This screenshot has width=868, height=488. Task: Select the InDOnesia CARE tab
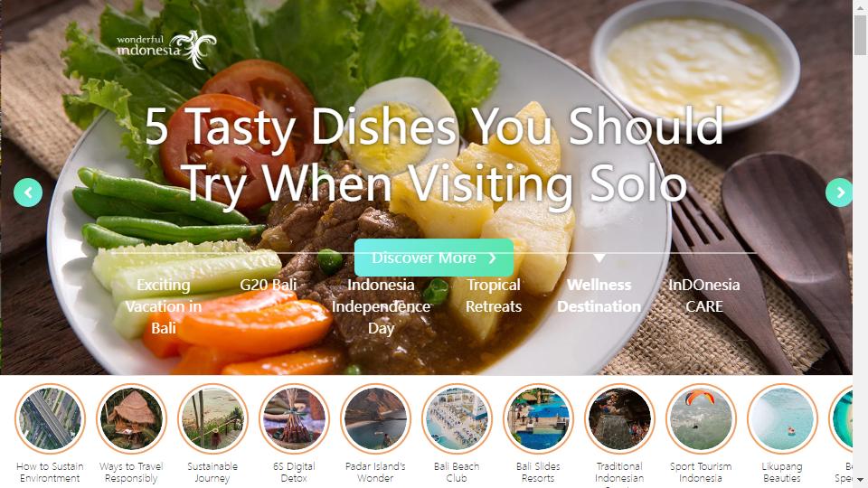(704, 296)
